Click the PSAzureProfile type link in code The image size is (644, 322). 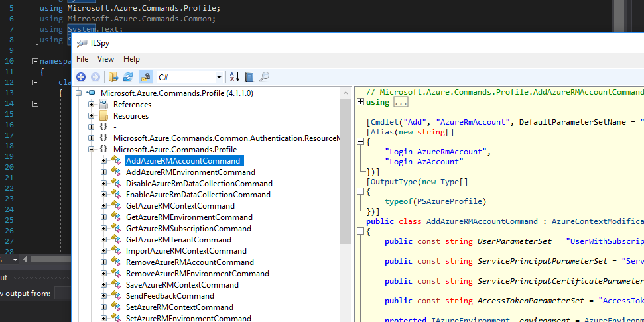450,201
